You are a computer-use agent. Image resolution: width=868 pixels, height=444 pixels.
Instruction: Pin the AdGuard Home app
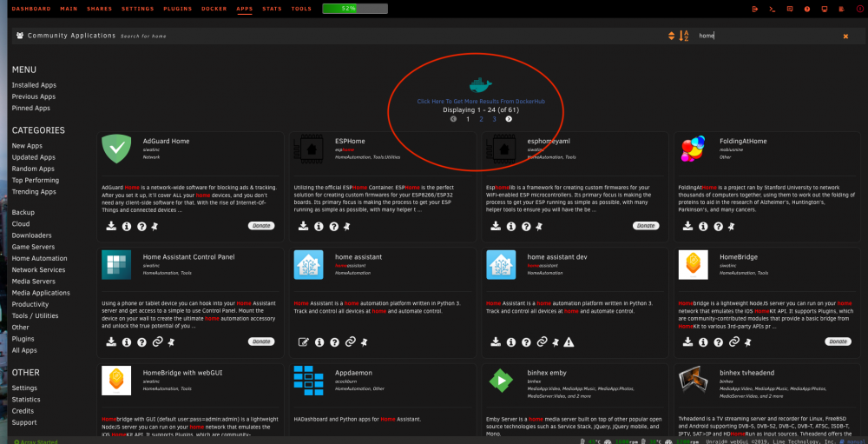pos(155,226)
